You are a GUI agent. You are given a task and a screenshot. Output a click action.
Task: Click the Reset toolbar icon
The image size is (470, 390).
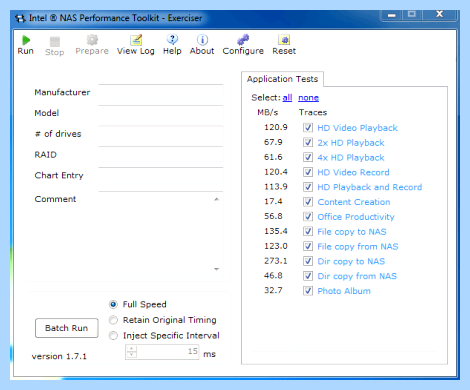coord(284,40)
